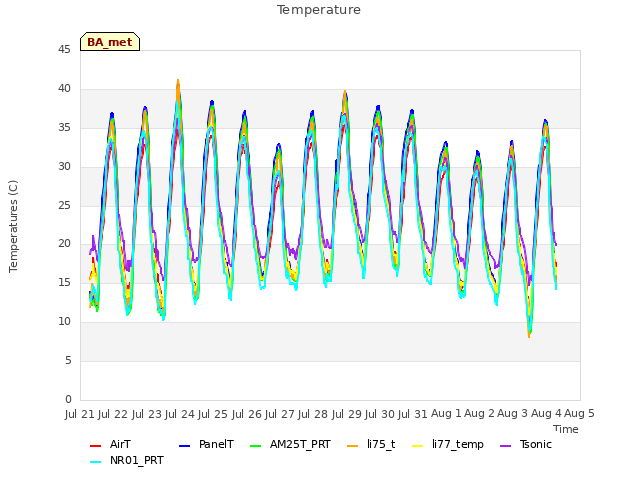Click the 45 y-axis tick label
The height and width of the screenshot is (480, 640).
[64, 50]
